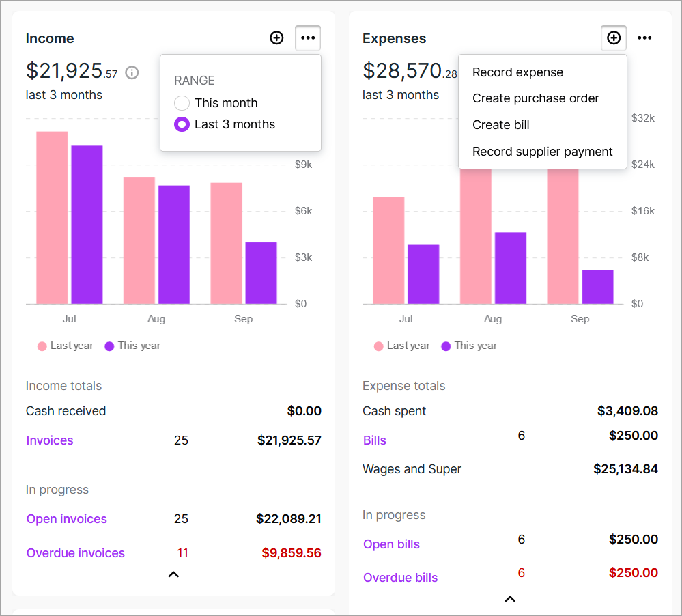The height and width of the screenshot is (616, 682).
Task: Toggle the Last year legend in Income chart
Action: click(66, 346)
